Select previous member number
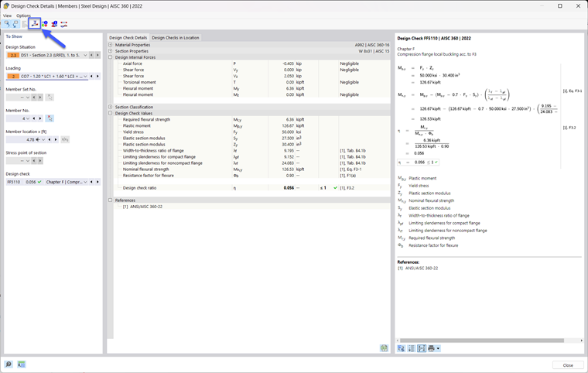 pyautogui.click(x=34, y=118)
